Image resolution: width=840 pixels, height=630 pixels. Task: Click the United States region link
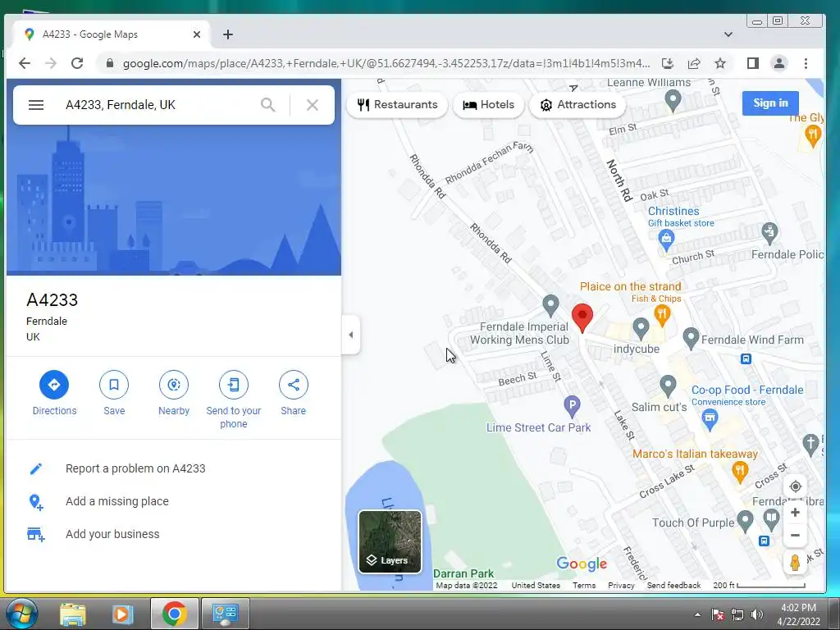536,586
